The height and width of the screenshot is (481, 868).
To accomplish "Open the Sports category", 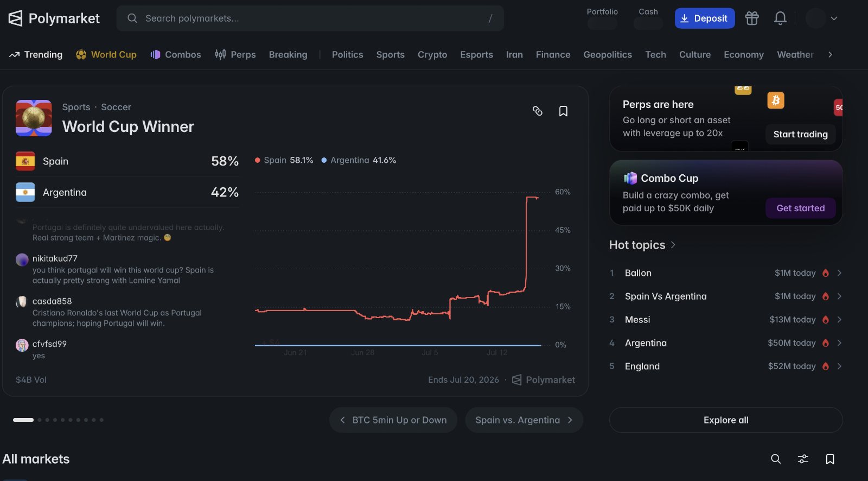I will click(x=391, y=55).
